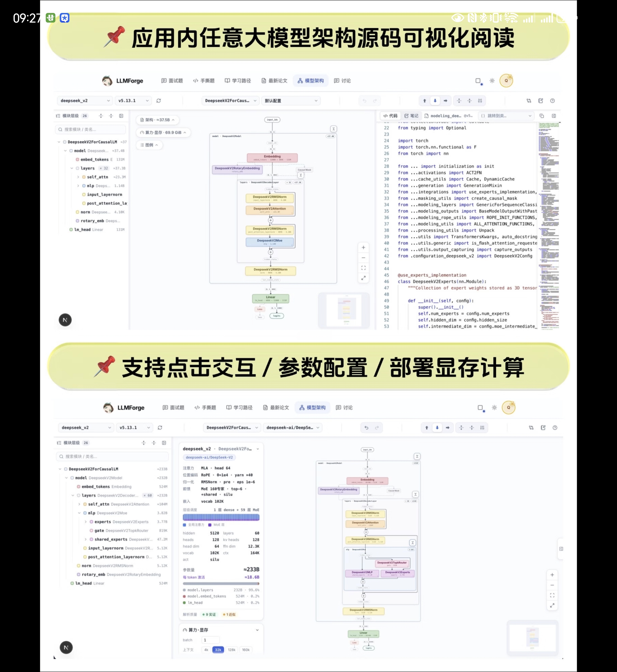Collapse the model group box in the top diagram
This screenshot has width=617, height=672.
[x=333, y=129]
